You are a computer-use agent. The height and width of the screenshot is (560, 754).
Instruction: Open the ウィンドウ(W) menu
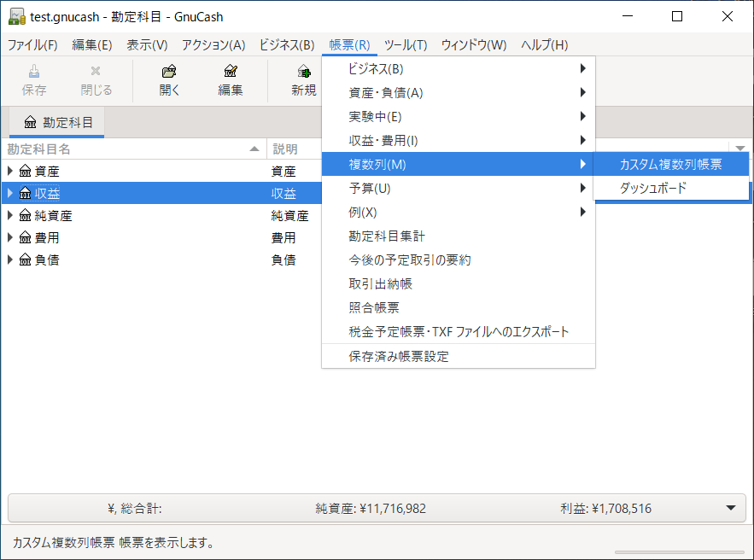(474, 44)
